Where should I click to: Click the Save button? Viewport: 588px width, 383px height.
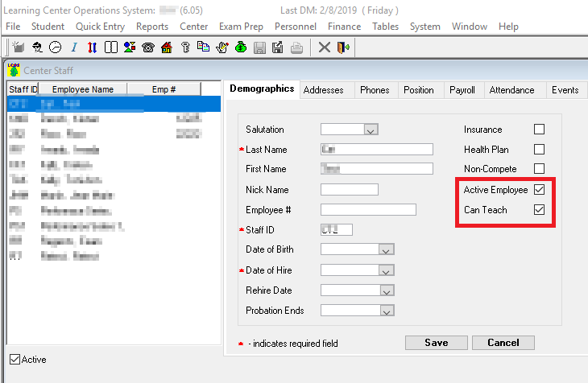coord(436,343)
